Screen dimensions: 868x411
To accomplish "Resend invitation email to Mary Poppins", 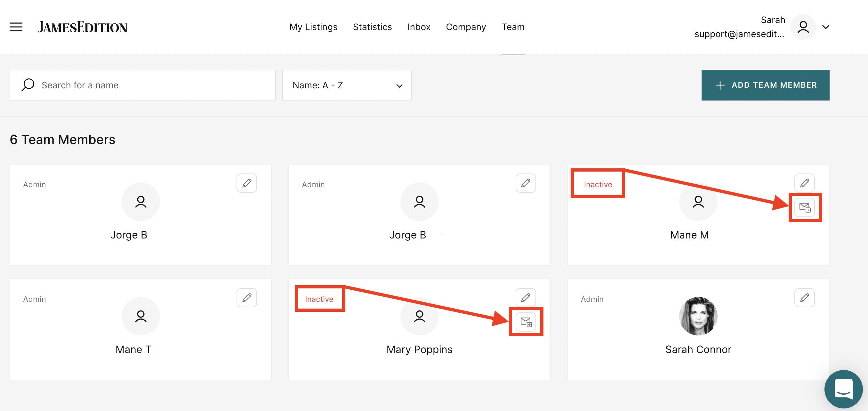I will click(526, 322).
